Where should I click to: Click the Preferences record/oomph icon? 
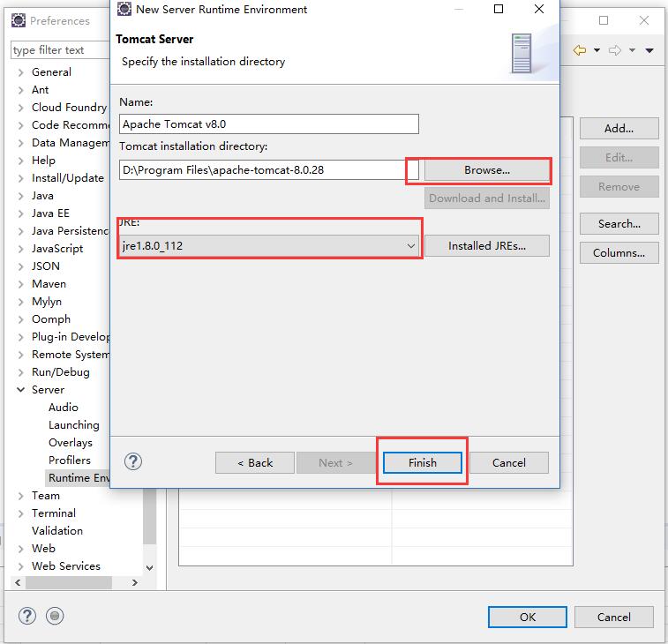coord(55,616)
